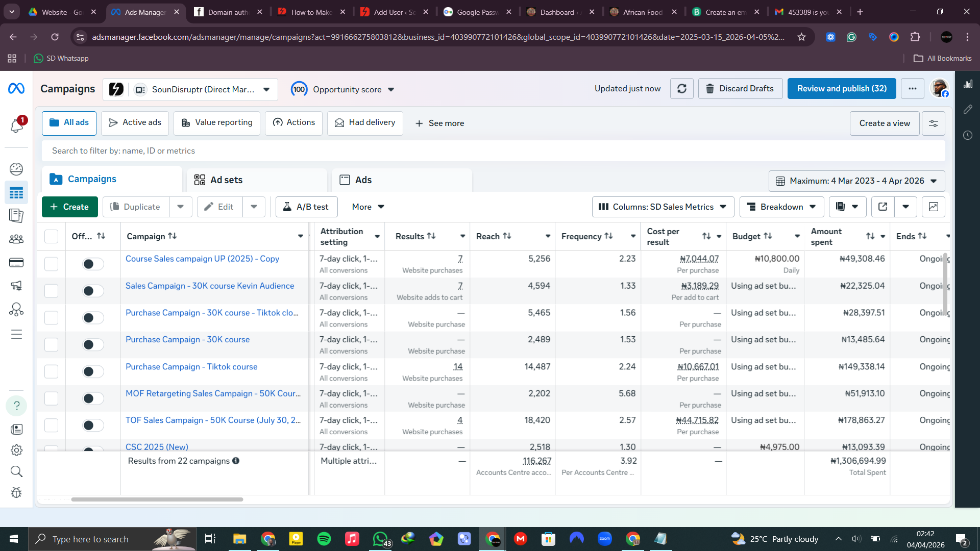
Task: Switch to the Ads tab
Action: point(402,180)
